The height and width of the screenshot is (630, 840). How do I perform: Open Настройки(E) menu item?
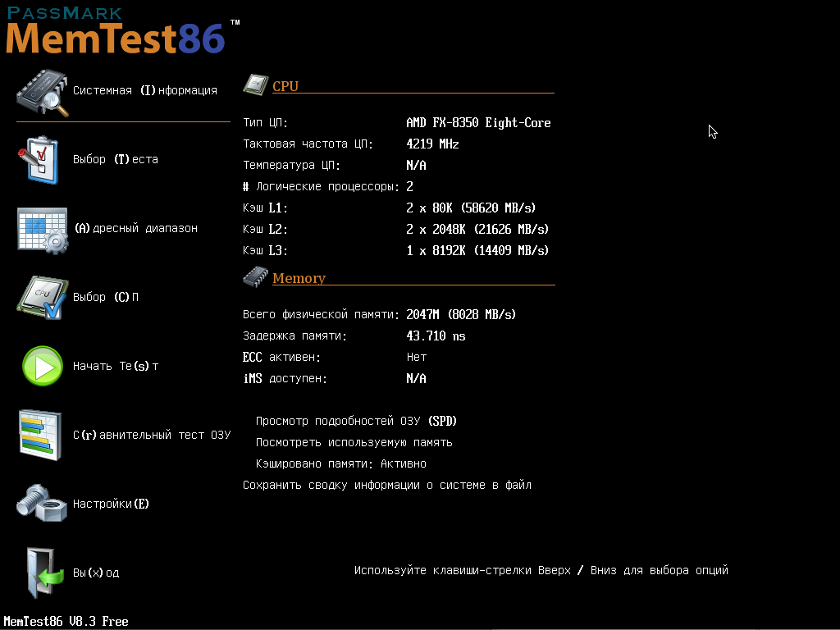[x=111, y=504]
